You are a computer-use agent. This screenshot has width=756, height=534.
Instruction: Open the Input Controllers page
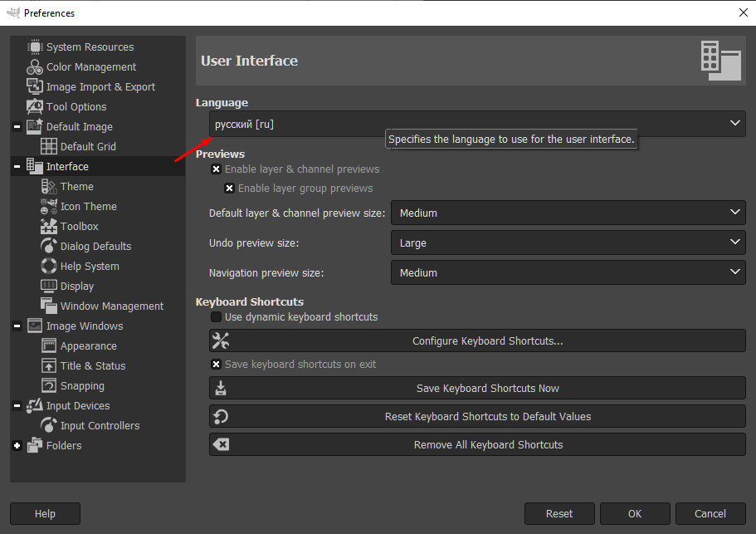point(100,425)
